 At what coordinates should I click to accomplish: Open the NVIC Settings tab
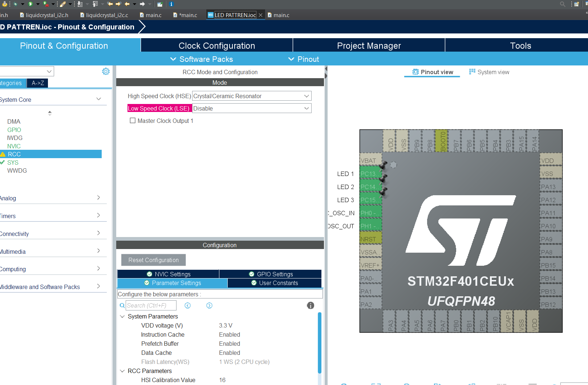coord(168,274)
